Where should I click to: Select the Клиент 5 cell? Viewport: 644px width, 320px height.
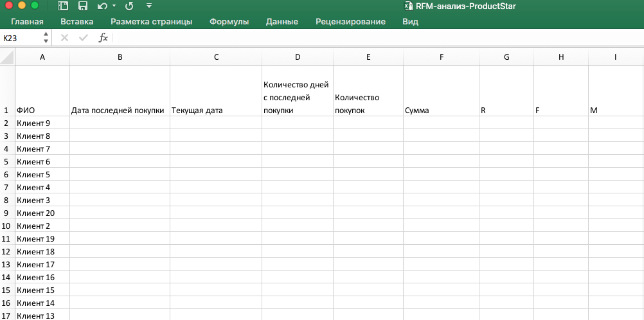coord(42,174)
